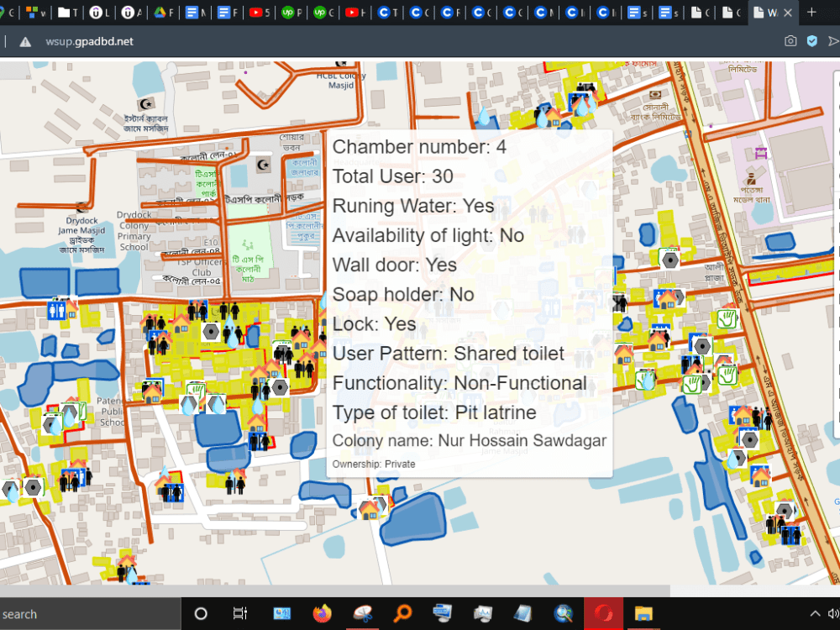Open Firefox from the taskbar
Screen dimensions: 840x630
click(x=323, y=613)
